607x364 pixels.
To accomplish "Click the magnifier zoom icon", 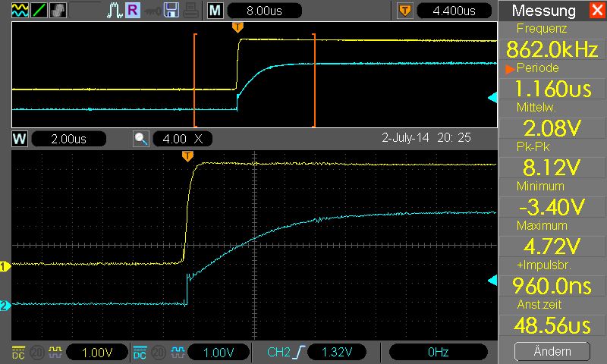I will coord(141,139).
